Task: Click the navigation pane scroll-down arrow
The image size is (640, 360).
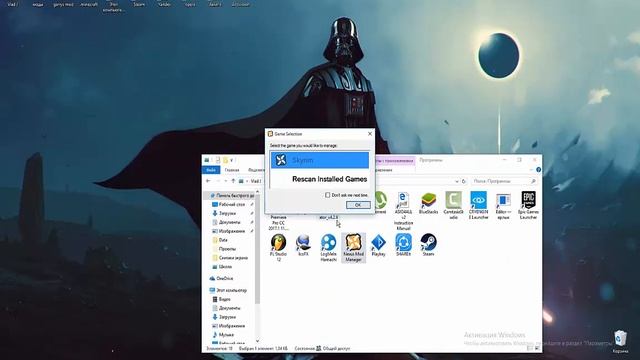Action: click(257, 341)
